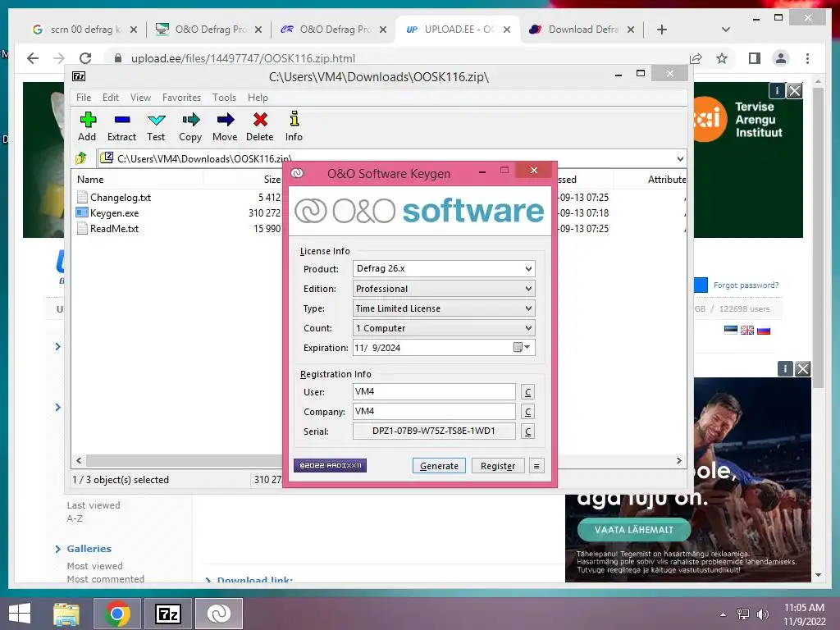The width and height of the screenshot is (840, 630).
Task: Click the 7-Zip horizontal scrollbar right arrow
Action: [678, 461]
